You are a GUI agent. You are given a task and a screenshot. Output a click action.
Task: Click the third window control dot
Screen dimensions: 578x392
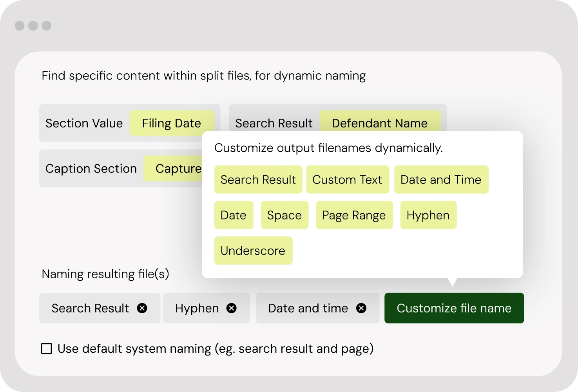point(47,26)
